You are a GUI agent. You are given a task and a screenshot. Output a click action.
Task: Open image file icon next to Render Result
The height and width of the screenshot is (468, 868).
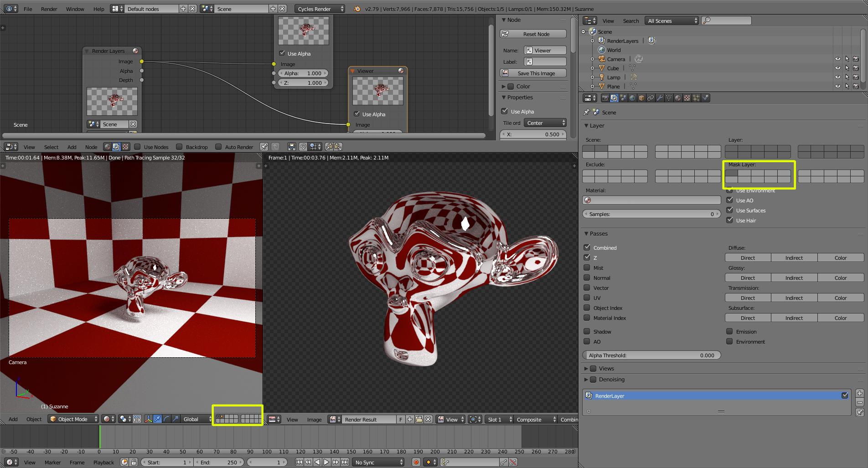419,419
